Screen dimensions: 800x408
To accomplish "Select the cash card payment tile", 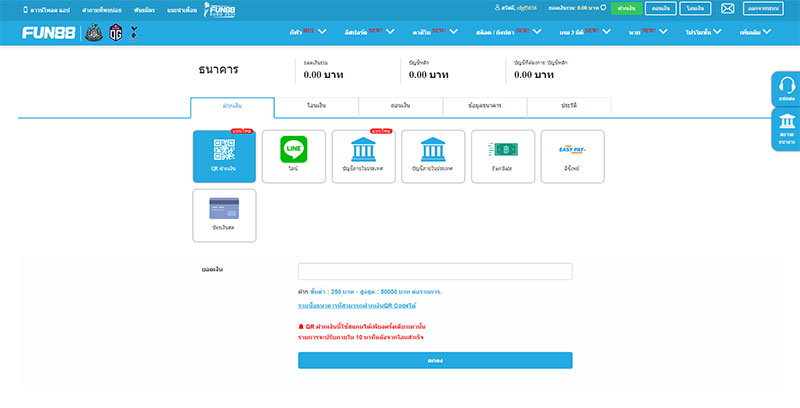I will (x=224, y=215).
